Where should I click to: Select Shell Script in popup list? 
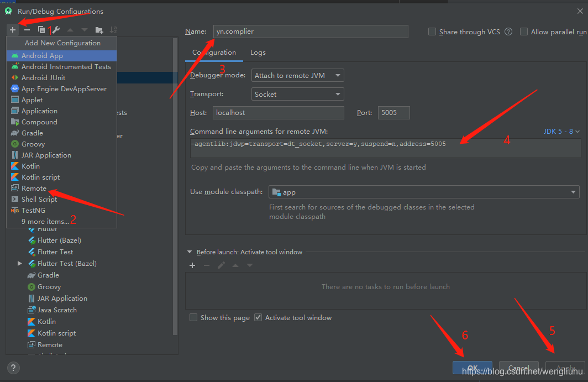click(x=61, y=200)
